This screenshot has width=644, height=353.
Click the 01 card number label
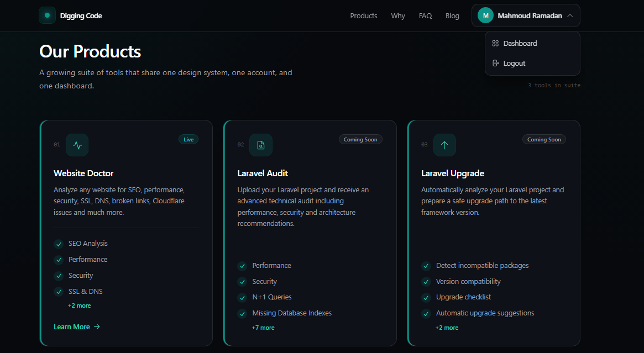coord(57,145)
